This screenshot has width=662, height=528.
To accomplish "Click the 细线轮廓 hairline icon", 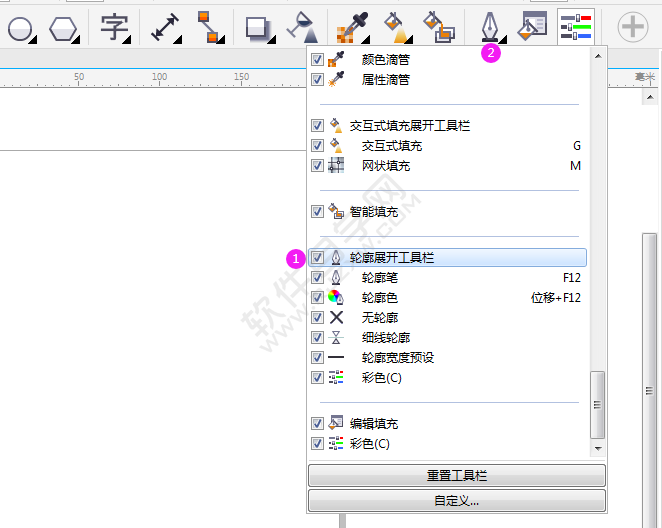I will tap(336, 337).
